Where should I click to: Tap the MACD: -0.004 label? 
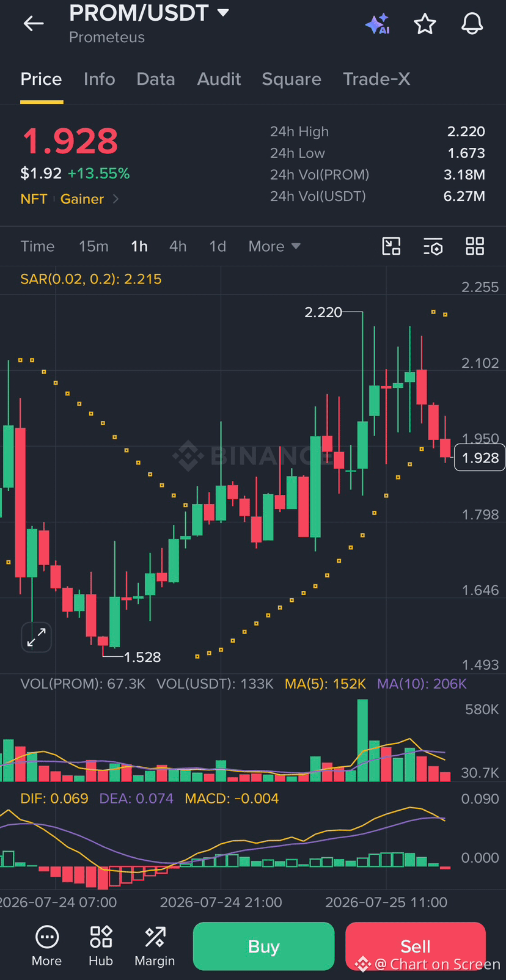tap(232, 799)
